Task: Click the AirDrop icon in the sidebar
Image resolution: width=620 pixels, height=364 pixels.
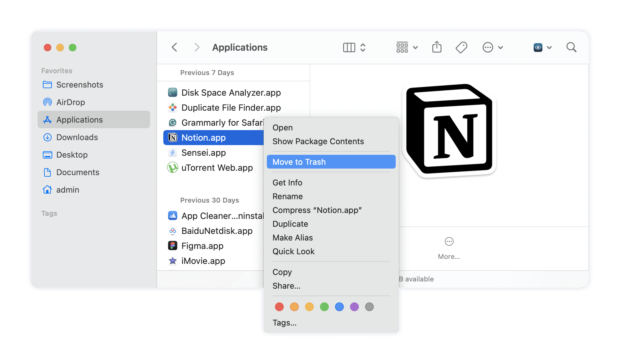Action: pos(48,102)
